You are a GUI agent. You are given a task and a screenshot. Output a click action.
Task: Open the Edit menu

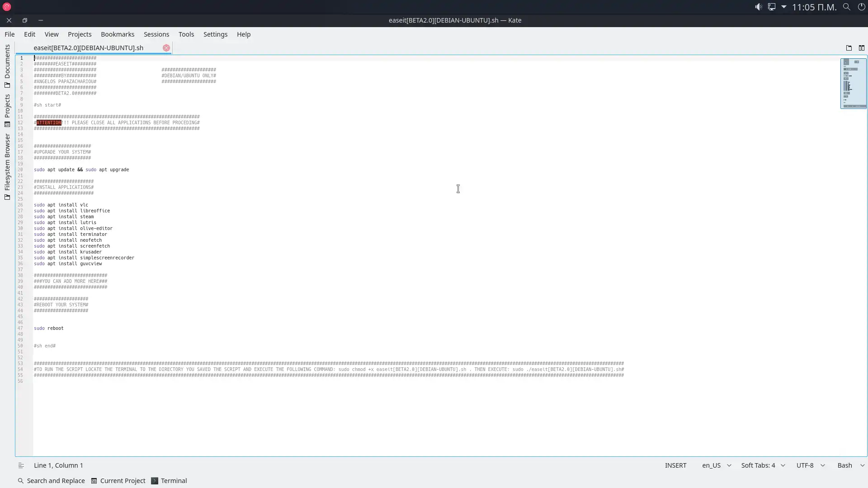[29, 34]
